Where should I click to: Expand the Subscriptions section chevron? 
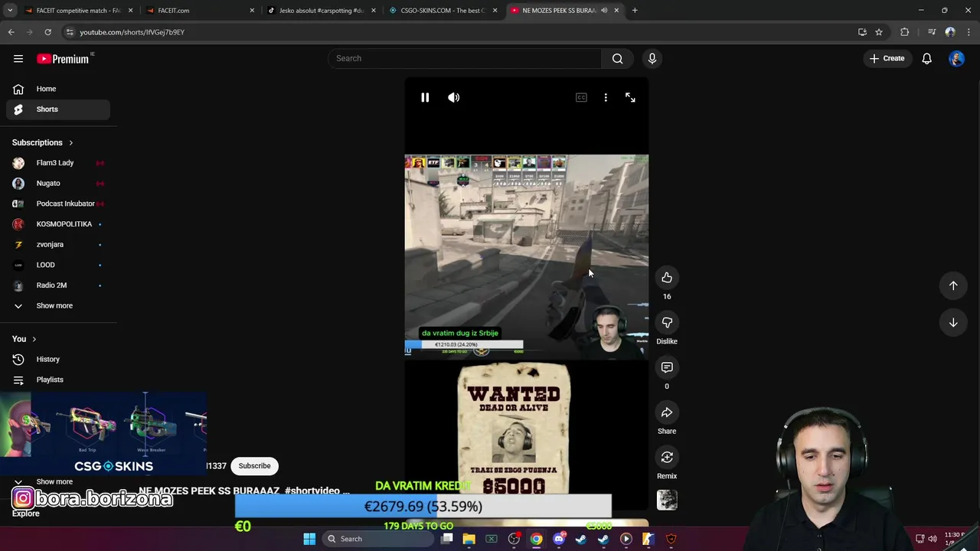[70, 142]
